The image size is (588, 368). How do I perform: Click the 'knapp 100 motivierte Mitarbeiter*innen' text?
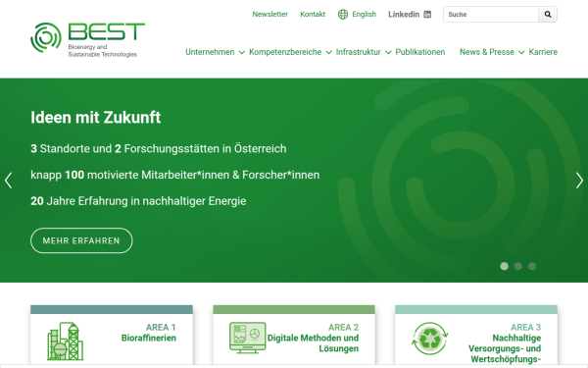(174, 175)
